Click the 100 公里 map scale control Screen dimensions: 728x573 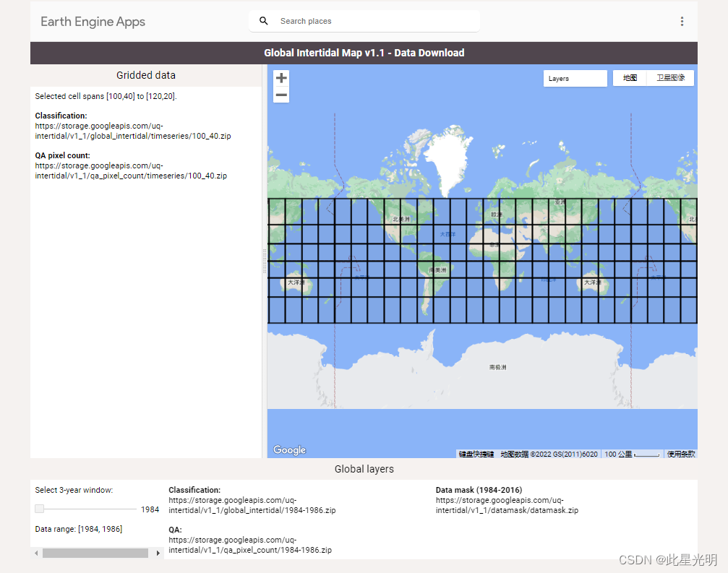tap(632, 454)
